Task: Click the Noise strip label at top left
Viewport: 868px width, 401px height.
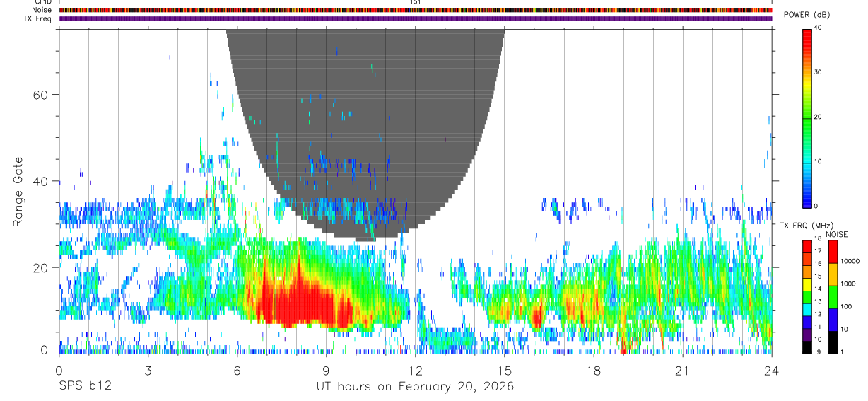Action: [42, 10]
